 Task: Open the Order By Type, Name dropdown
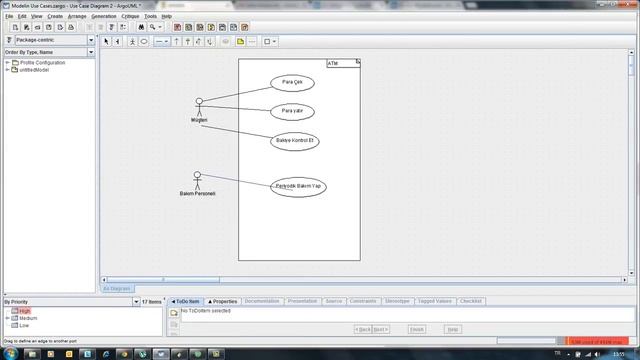91,52
